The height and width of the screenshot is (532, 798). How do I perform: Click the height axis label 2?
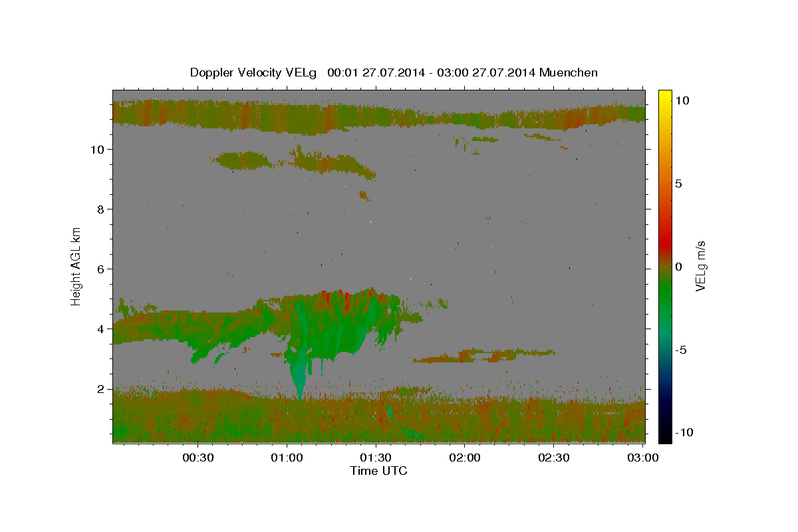pos(101,389)
